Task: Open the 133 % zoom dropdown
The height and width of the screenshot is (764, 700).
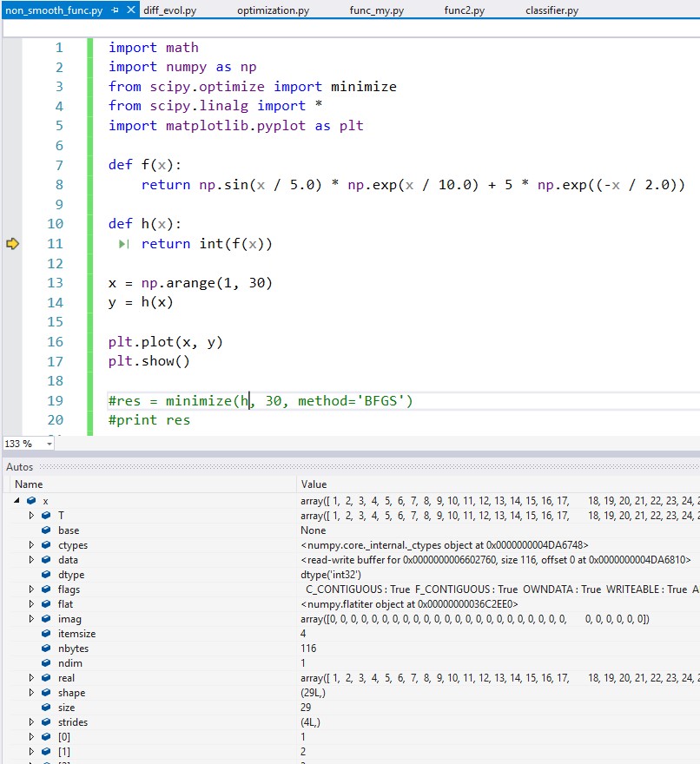Action: [49, 444]
